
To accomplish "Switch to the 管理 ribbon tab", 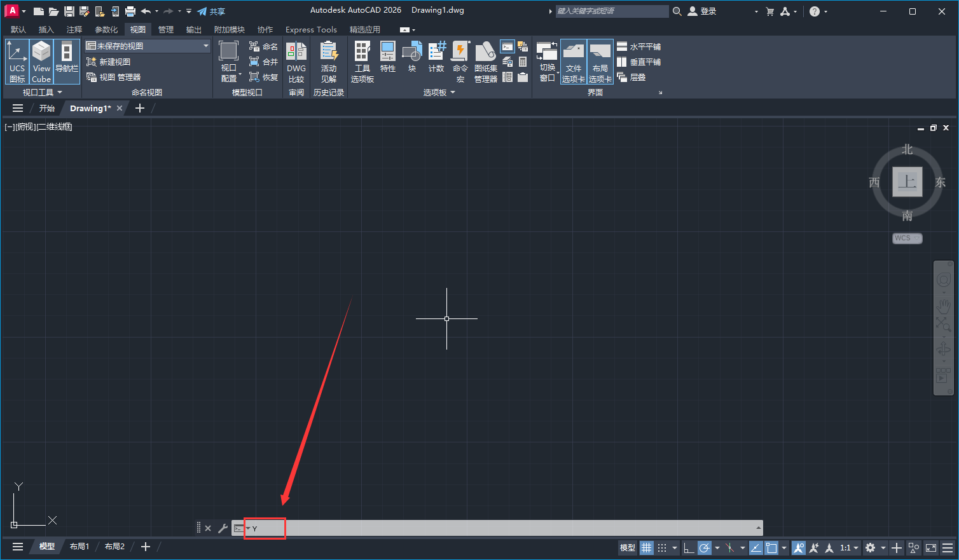I will tap(166, 29).
